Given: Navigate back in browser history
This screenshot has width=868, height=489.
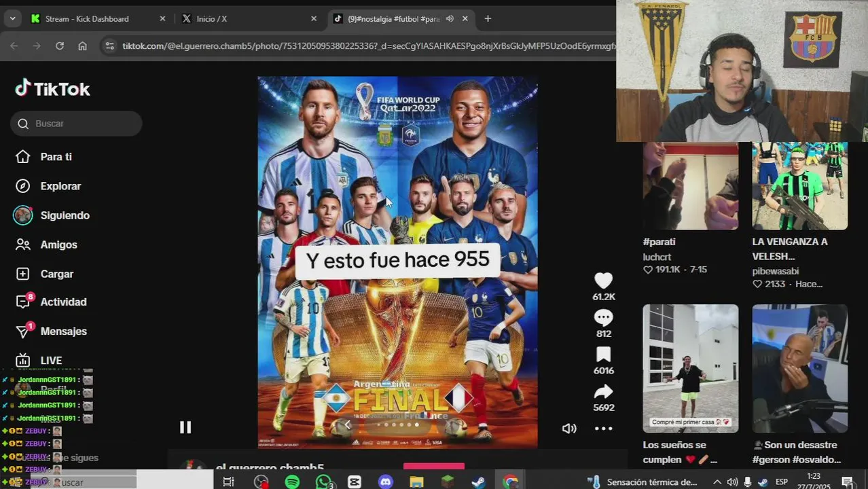Looking at the screenshot, I should point(14,46).
